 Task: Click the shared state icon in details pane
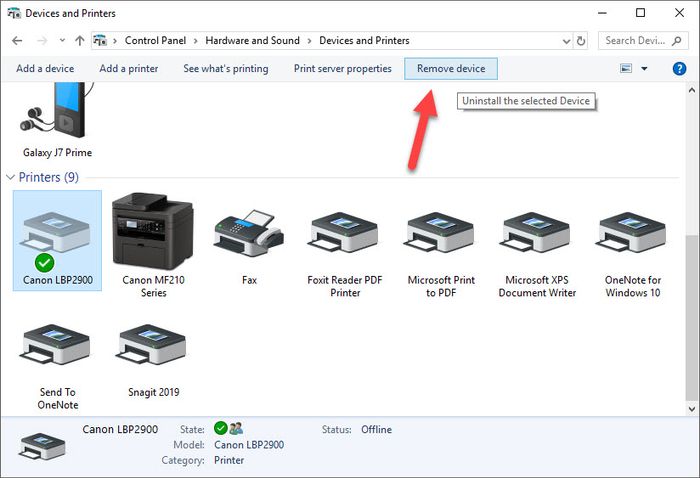(236, 428)
